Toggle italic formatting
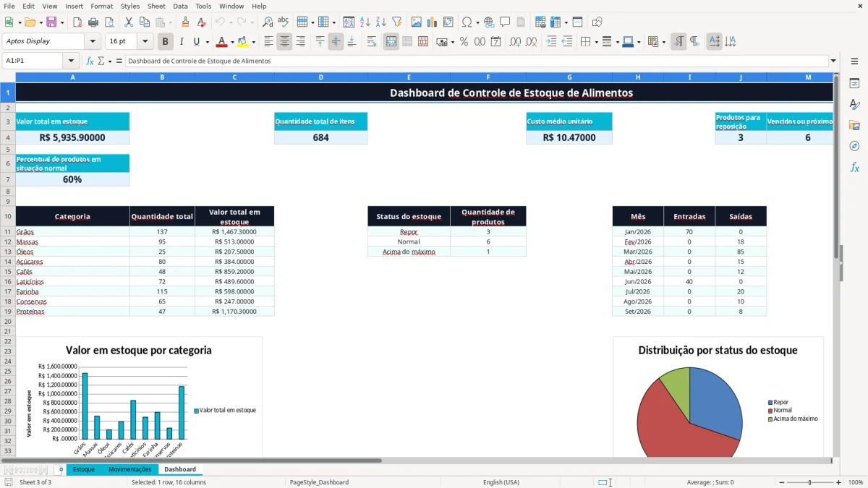This screenshot has height=488, width=868. [181, 42]
